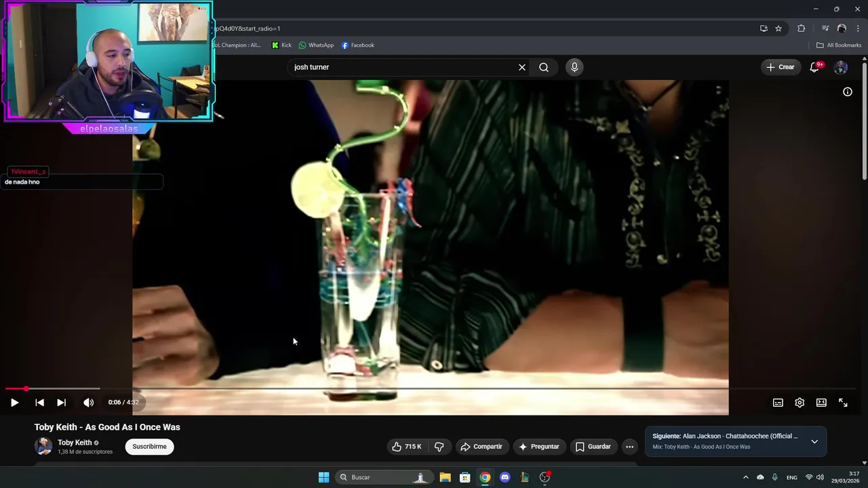Viewport: 868px width, 488px height.
Task: Click the taskbar Buscar search box
Action: pyautogui.click(x=384, y=477)
